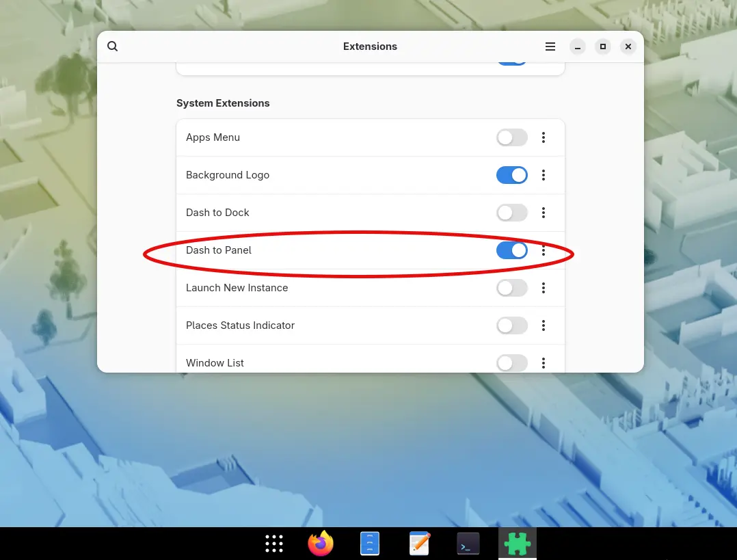Enable the Apps Menu extension switch
This screenshot has width=737, height=560.
click(x=512, y=137)
